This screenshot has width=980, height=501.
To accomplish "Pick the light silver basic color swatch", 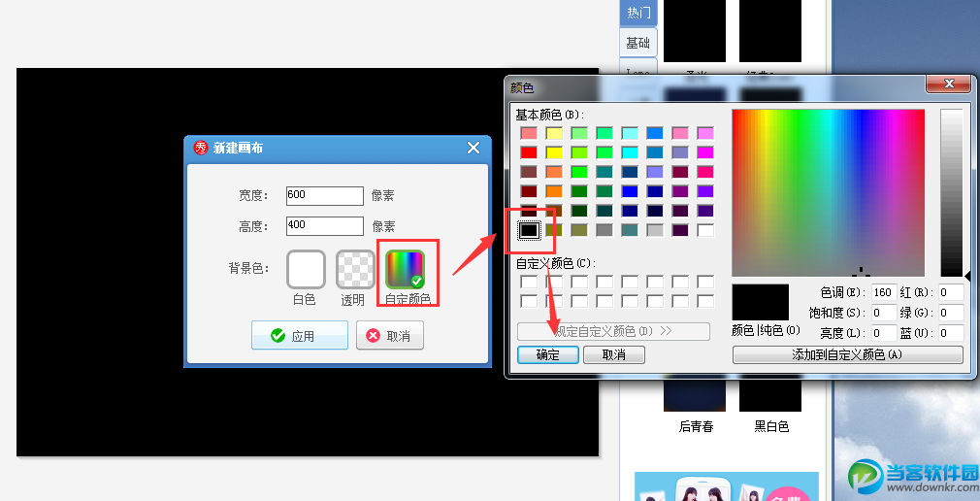I will click(655, 230).
